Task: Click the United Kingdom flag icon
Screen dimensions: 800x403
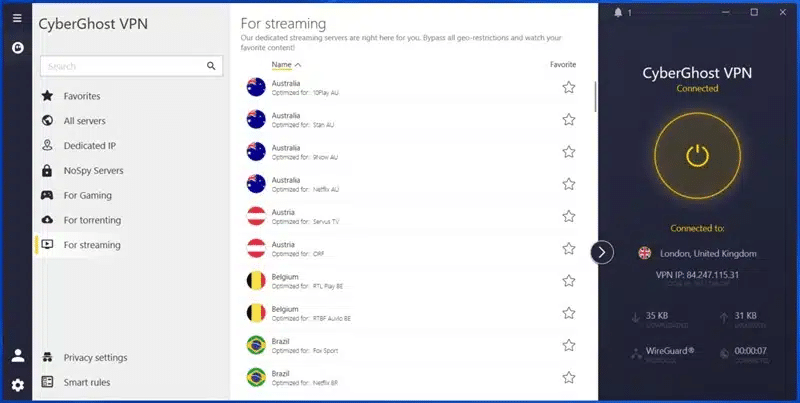Action: [x=645, y=253]
